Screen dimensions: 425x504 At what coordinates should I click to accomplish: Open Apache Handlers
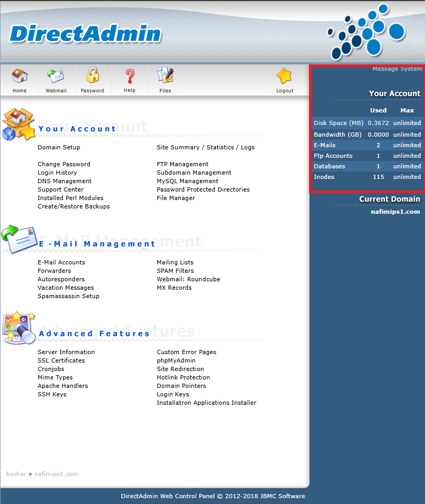click(x=63, y=386)
